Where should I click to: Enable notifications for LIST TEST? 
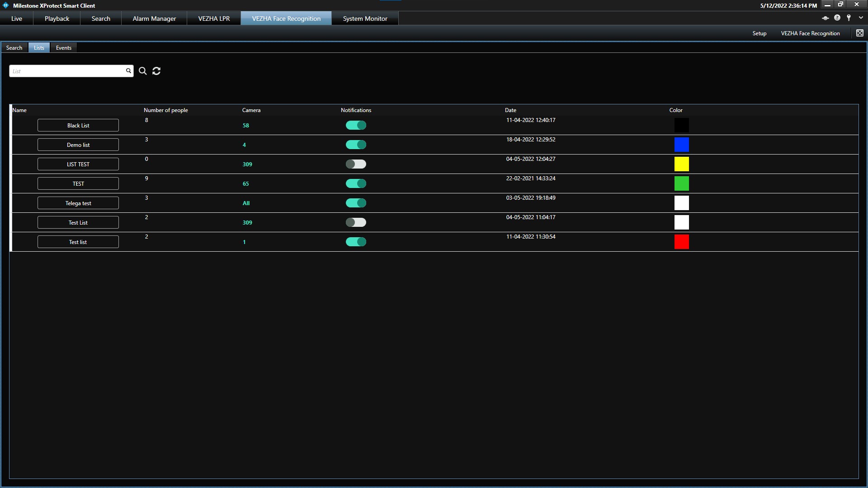356,164
